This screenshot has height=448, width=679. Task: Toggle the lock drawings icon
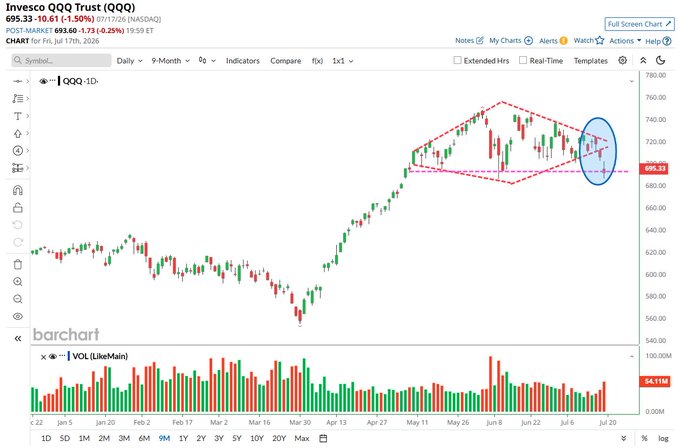click(x=18, y=208)
